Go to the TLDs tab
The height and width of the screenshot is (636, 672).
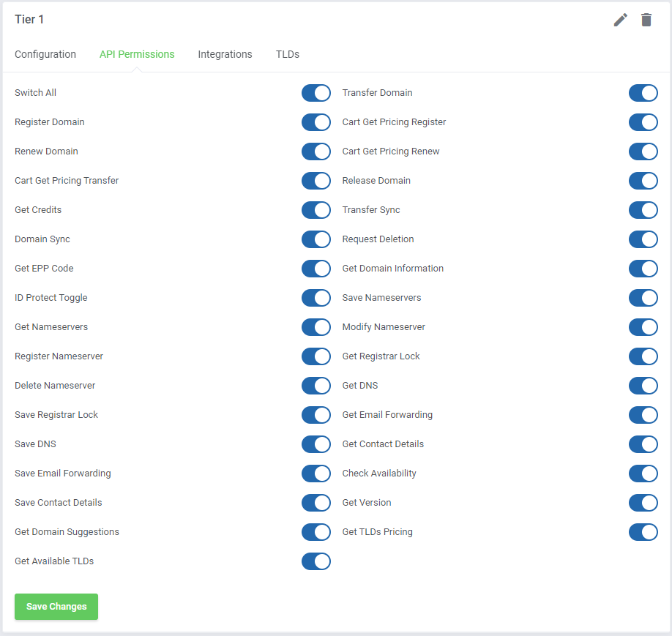point(288,54)
